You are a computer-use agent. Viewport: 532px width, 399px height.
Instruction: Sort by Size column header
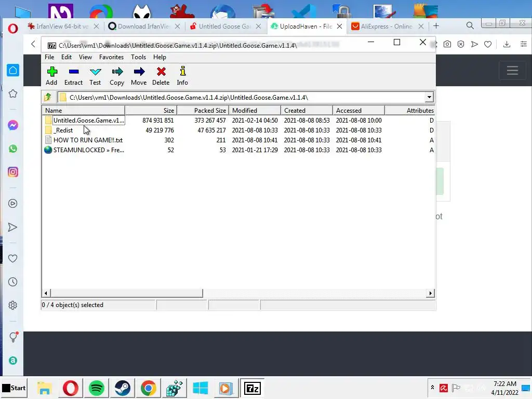(x=151, y=110)
